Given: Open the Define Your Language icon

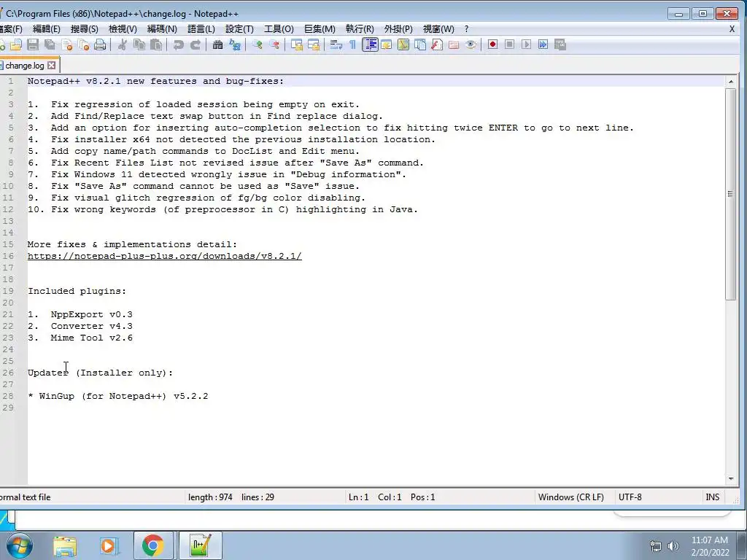Looking at the screenshot, I should 387,44.
